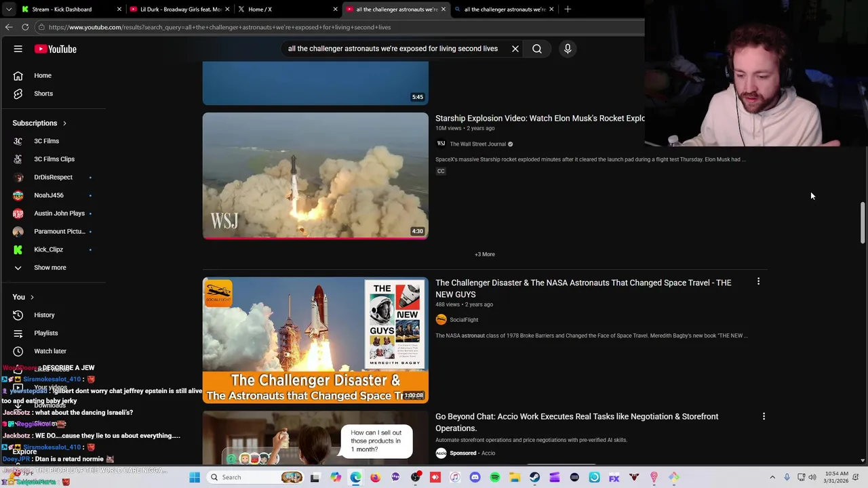Open OBS Studio from the taskbar
The width and height of the screenshot is (868, 488).
(x=416, y=477)
